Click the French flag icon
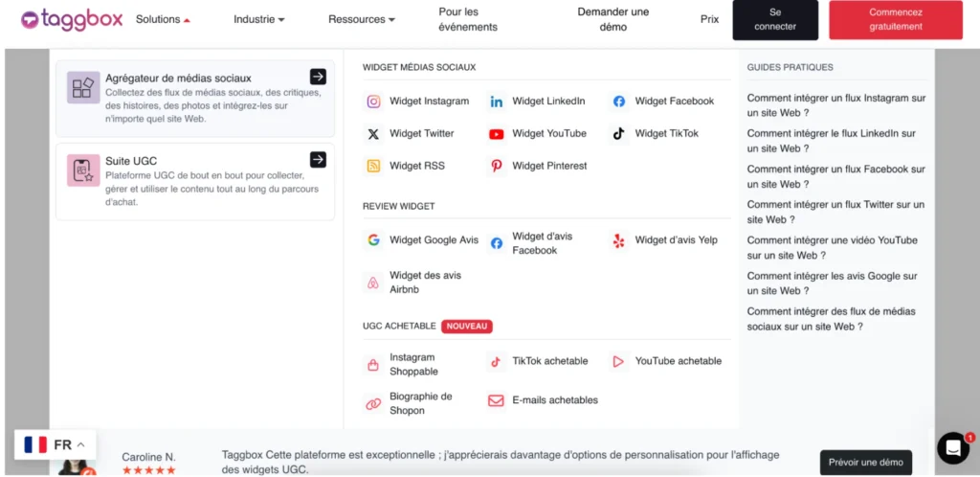The image size is (980, 477). (x=35, y=444)
